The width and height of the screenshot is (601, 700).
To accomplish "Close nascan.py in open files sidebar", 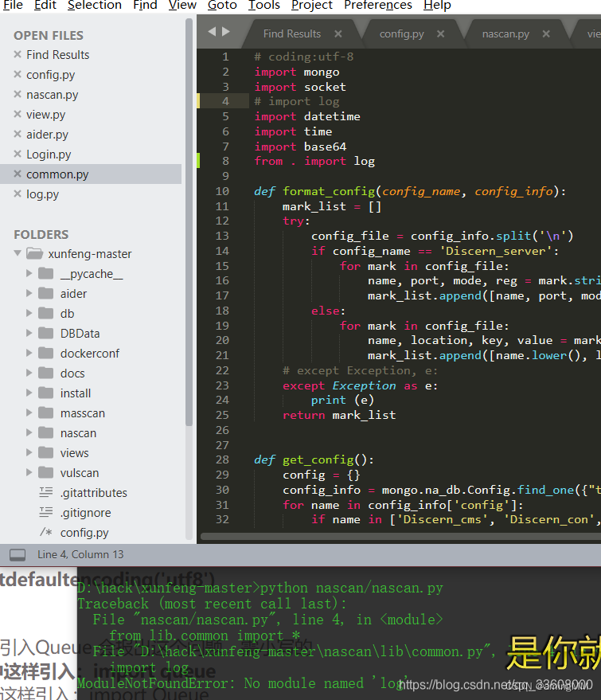I will pyautogui.click(x=18, y=94).
